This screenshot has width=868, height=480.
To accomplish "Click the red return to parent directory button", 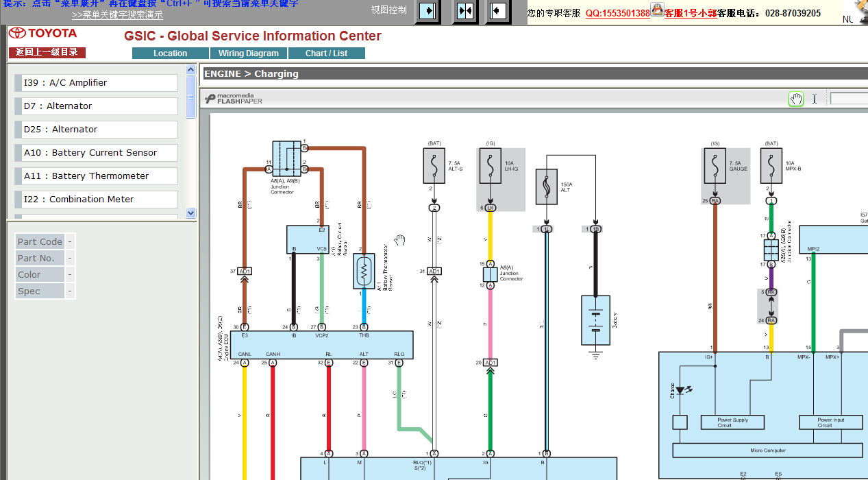I will [47, 52].
